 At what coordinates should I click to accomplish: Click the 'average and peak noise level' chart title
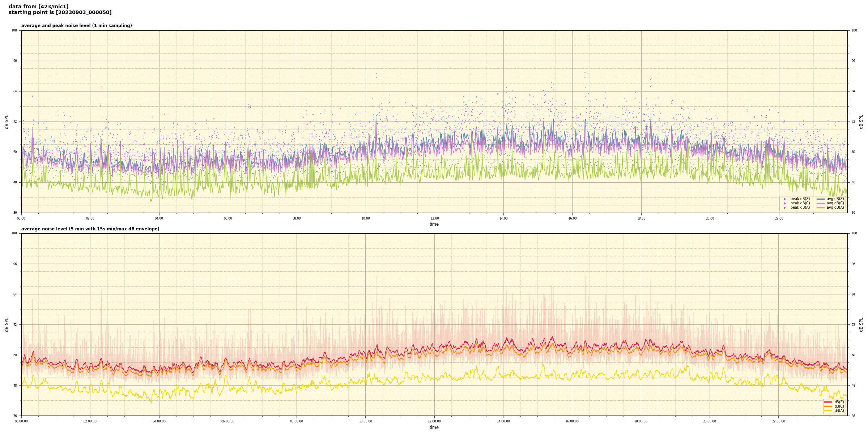76,26
